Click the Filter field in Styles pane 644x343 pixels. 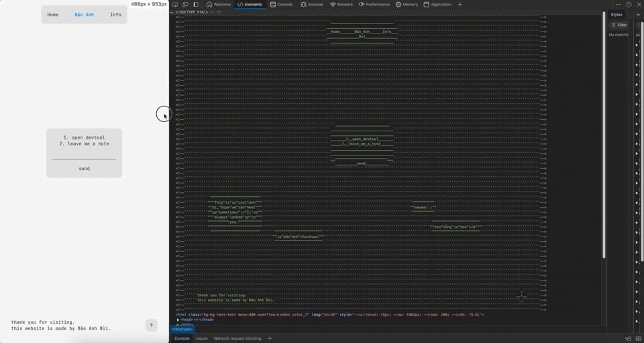pos(619,25)
